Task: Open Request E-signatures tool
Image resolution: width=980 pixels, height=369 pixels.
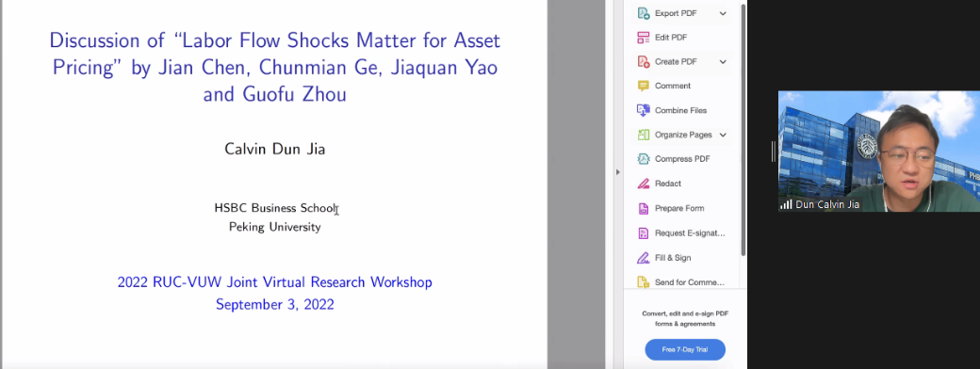Action: point(681,233)
